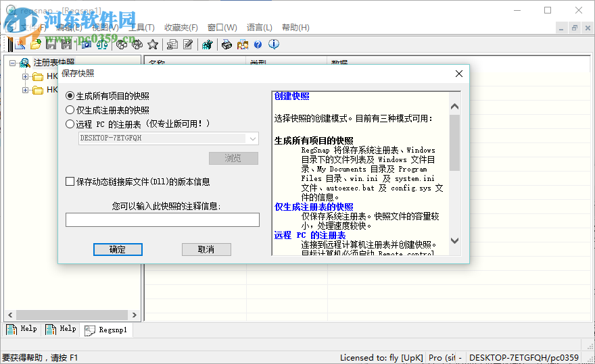Enable saving DLL version information checkbox
595x364 pixels.
coord(70,182)
